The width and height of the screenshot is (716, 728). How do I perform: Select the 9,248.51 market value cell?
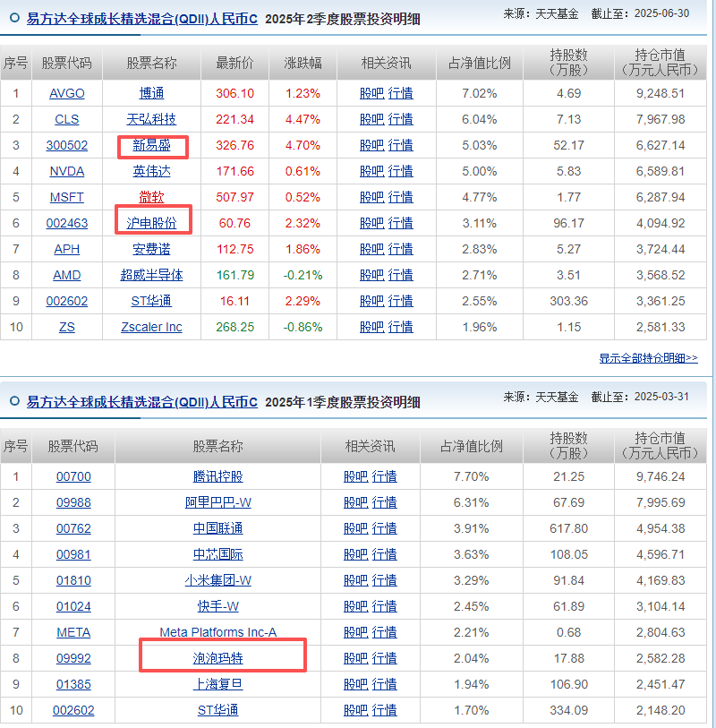tap(661, 93)
